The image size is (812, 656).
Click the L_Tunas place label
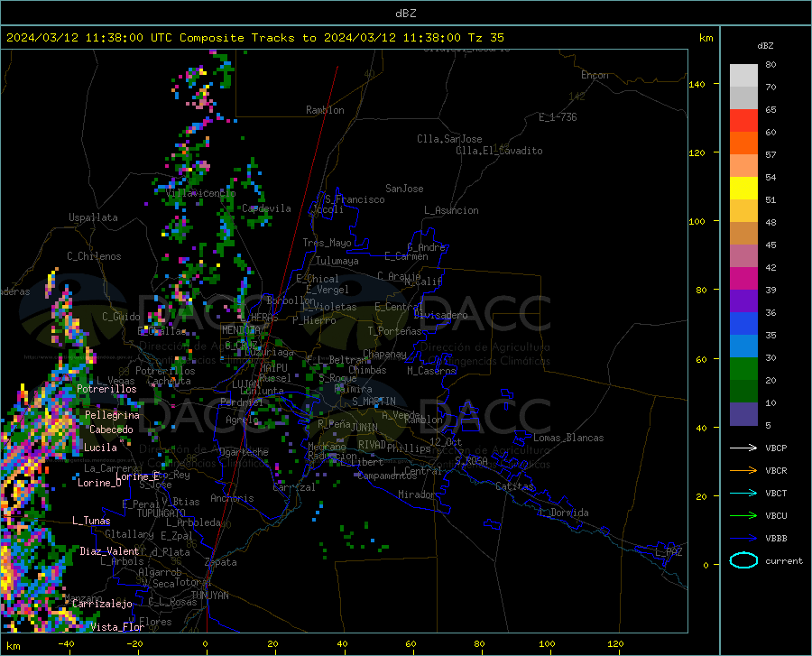pos(91,521)
